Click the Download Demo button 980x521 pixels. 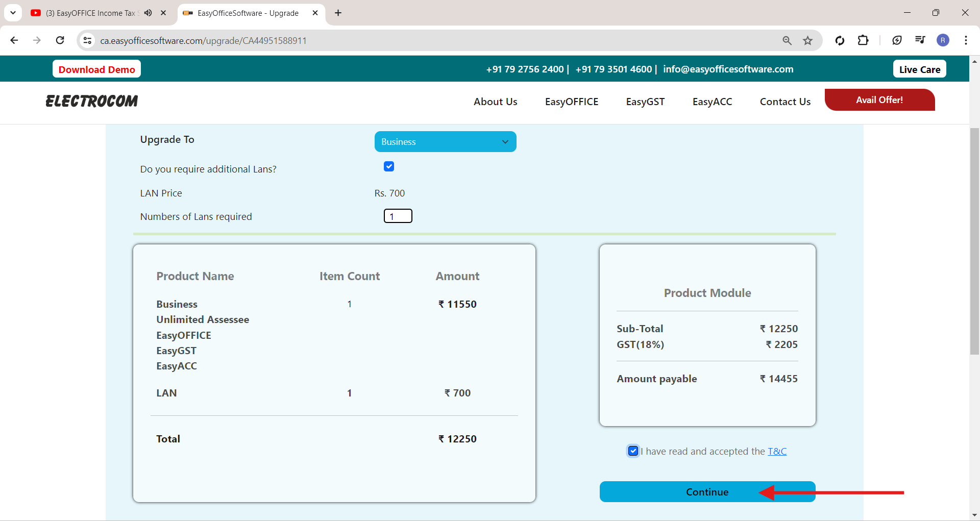(x=96, y=69)
